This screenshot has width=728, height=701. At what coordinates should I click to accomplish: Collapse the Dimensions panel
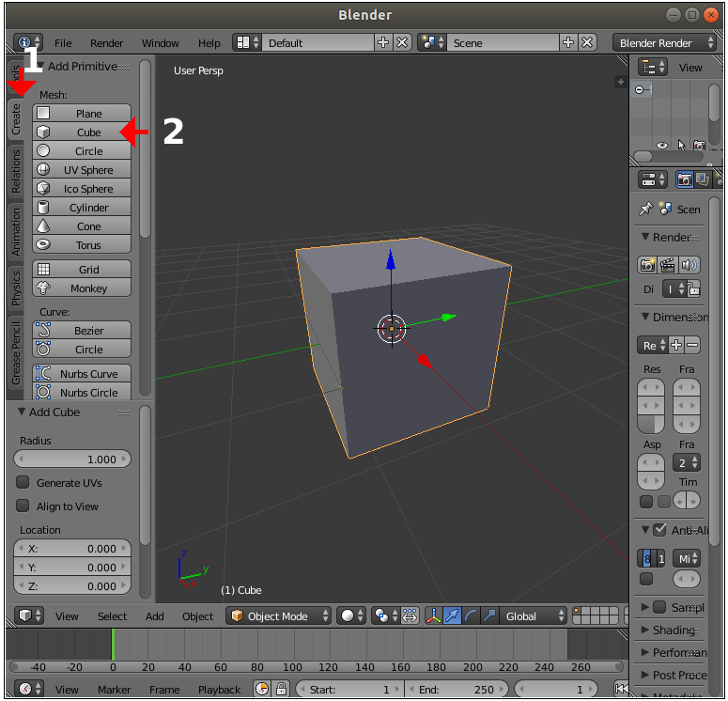[645, 317]
